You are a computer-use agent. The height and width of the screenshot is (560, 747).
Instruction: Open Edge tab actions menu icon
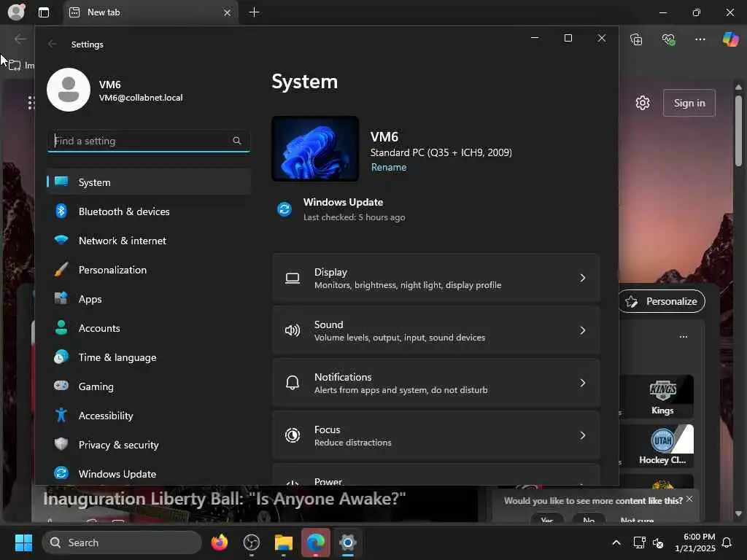pyautogui.click(x=44, y=12)
